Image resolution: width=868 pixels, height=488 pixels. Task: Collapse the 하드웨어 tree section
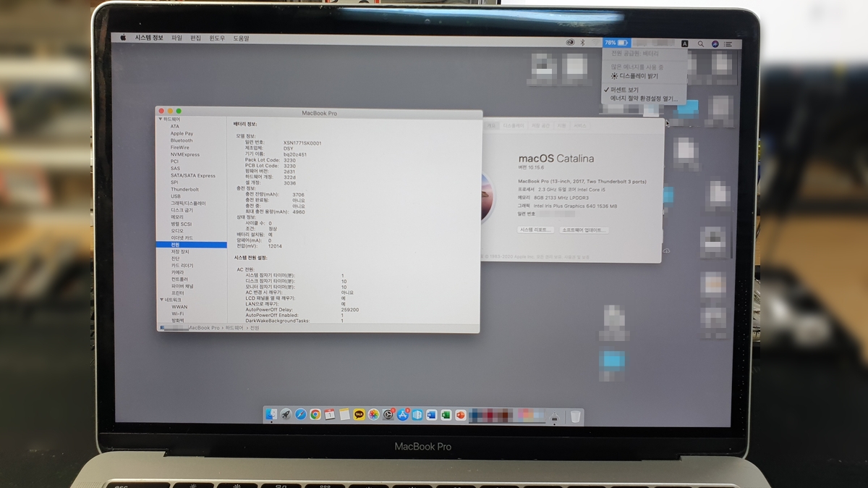point(161,119)
